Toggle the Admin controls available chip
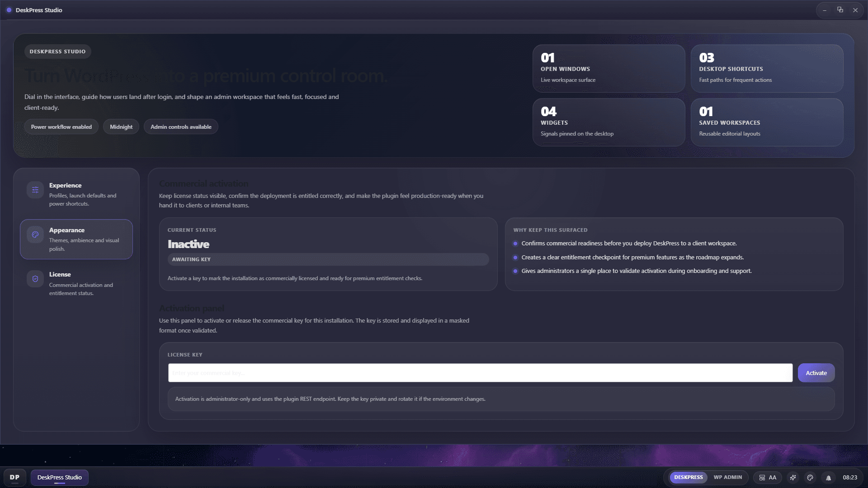The image size is (868, 488). (181, 127)
